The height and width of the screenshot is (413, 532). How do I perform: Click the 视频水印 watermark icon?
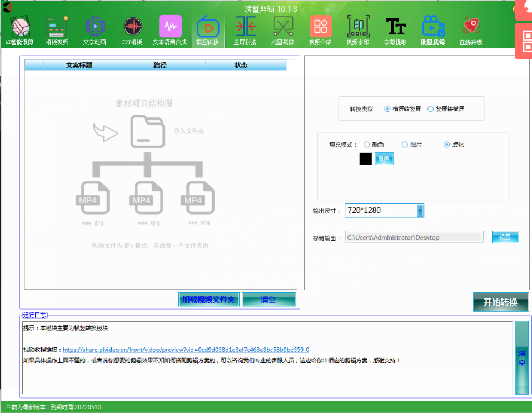click(357, 28)
